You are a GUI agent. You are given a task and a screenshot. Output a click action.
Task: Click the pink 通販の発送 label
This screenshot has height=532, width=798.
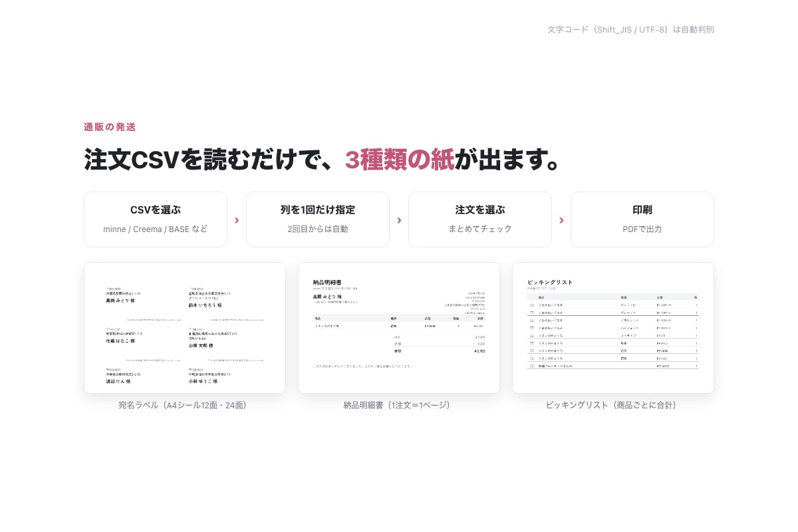click(x=110, y=127)
